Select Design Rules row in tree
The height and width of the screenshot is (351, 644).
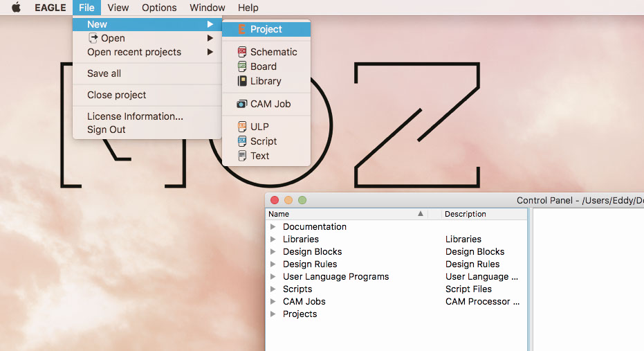[x=396, y=264]
